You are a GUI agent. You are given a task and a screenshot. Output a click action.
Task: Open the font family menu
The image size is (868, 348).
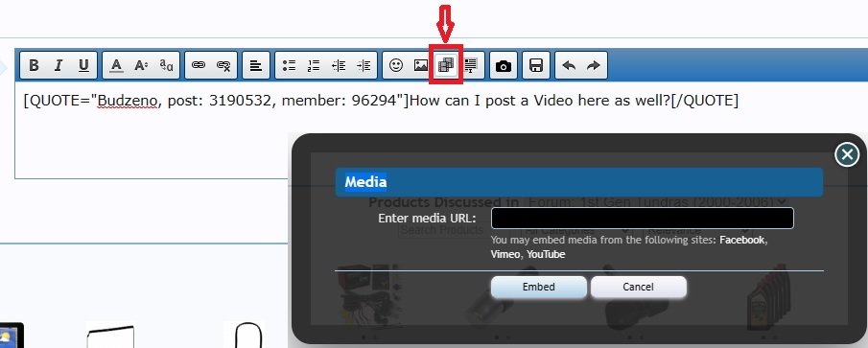click(166, 66)
